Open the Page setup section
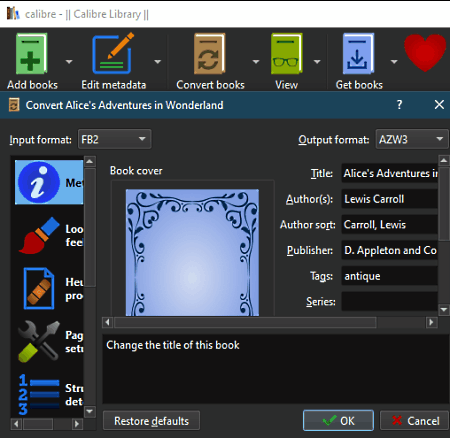Viewport: 450px width, 438px height. (49, 342)
